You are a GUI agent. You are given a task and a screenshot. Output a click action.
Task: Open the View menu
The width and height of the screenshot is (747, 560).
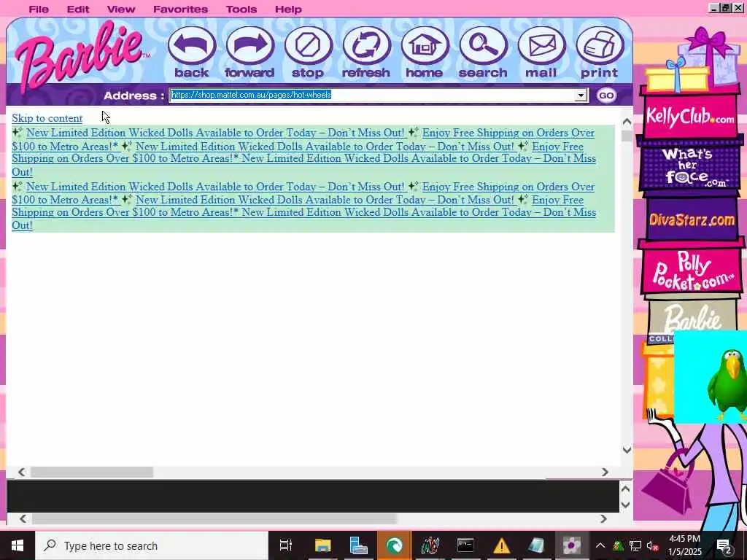coord(121,9)
